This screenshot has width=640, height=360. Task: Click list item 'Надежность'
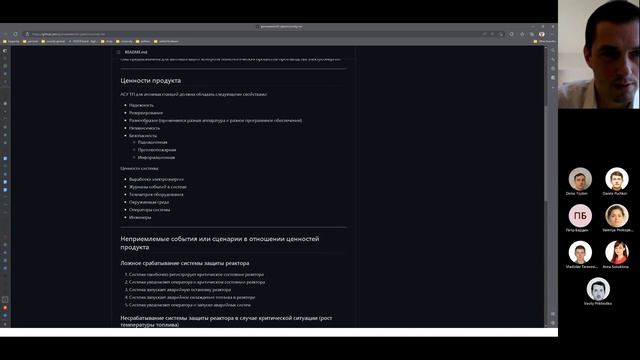(141, 105)
